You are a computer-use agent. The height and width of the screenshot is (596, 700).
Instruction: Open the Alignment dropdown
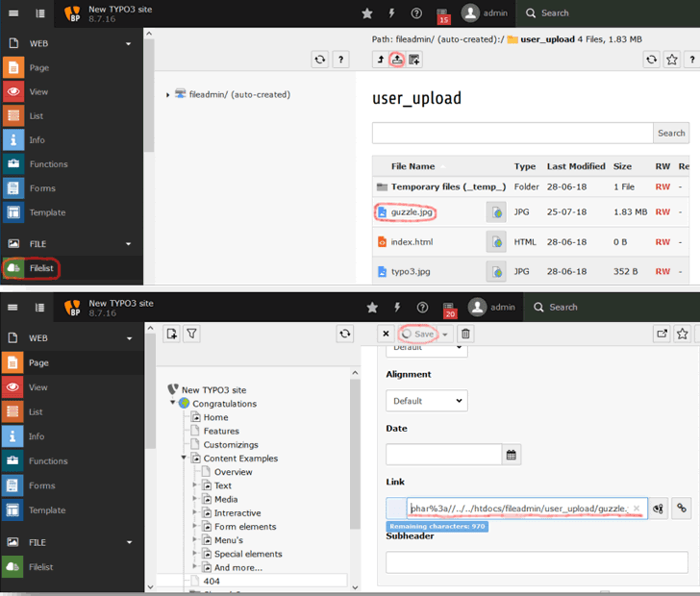coord(426,401)
